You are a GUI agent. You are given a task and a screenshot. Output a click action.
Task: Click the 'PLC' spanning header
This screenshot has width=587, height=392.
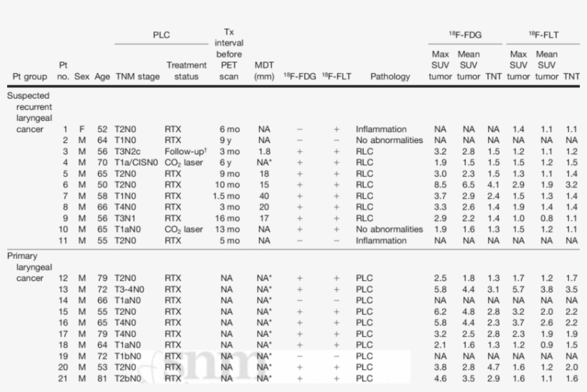click(x=161, y=35)
